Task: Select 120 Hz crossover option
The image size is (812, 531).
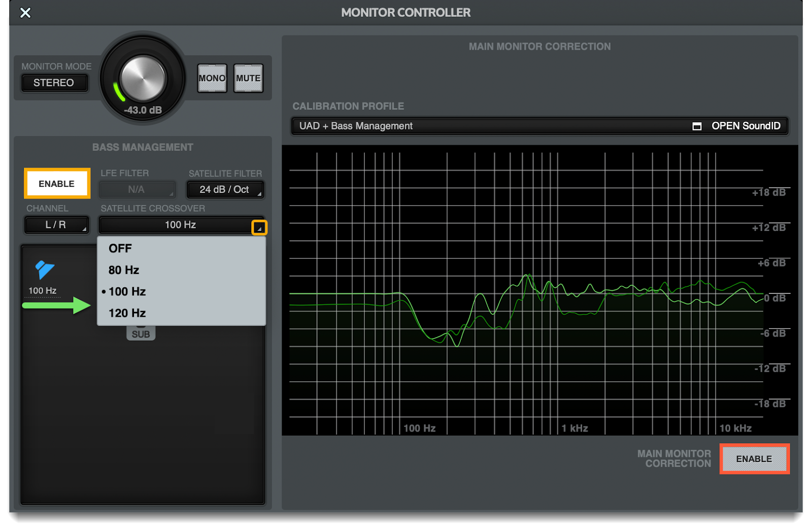Action: coord(181,313)
